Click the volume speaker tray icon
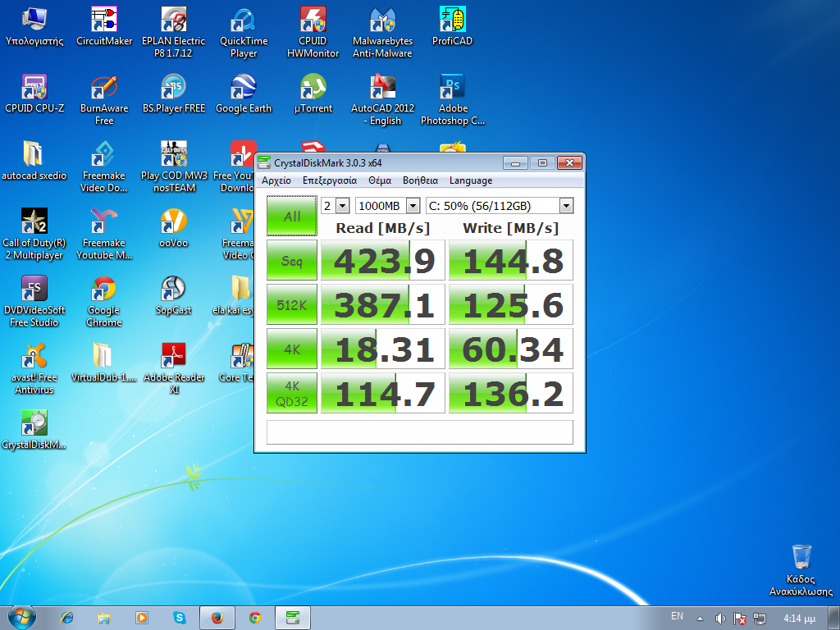This screenshot has height=630, width=840. pyautogui.click(x=720, y=619)
